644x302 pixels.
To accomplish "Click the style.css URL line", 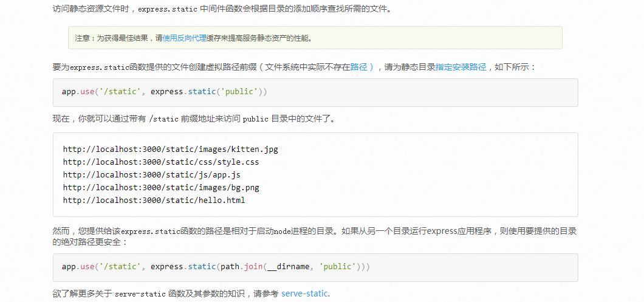I will point(161,162).
